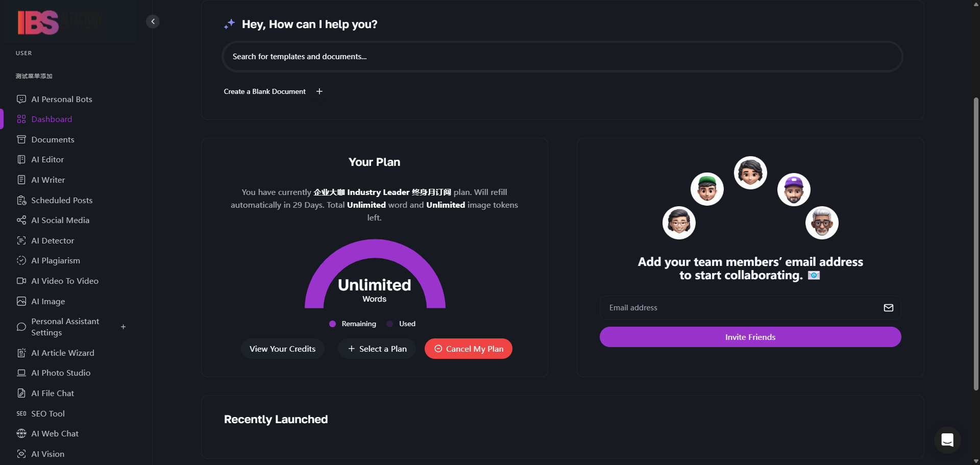Click plus next to Create a Blank Document
This screenshot has height=465, width=980.
(320, 91)
